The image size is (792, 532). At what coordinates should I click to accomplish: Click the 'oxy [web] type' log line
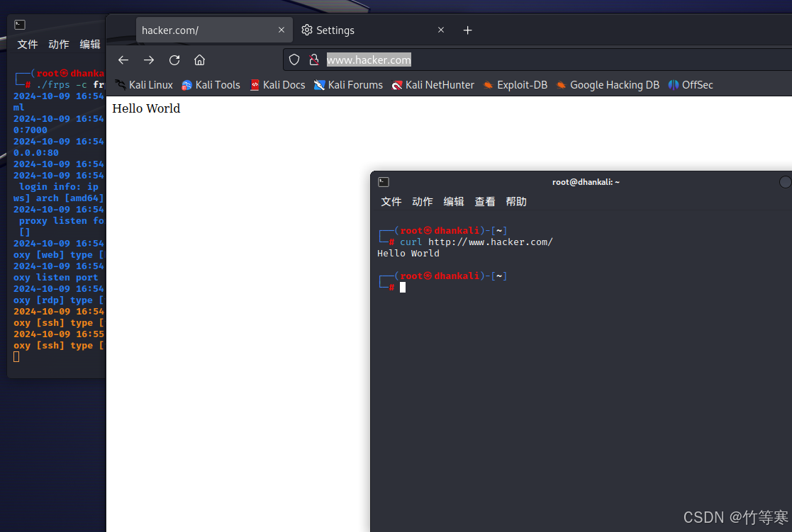[59, 255]
